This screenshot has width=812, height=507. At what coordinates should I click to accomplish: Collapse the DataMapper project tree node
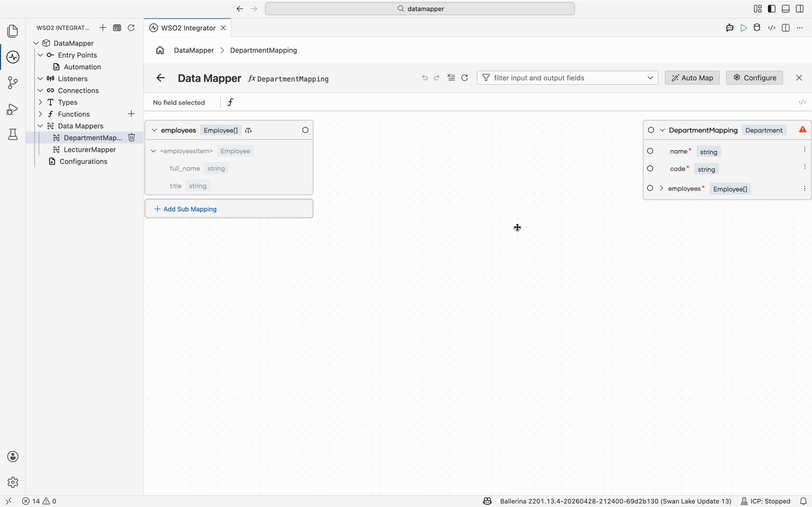tap(36, 43)
